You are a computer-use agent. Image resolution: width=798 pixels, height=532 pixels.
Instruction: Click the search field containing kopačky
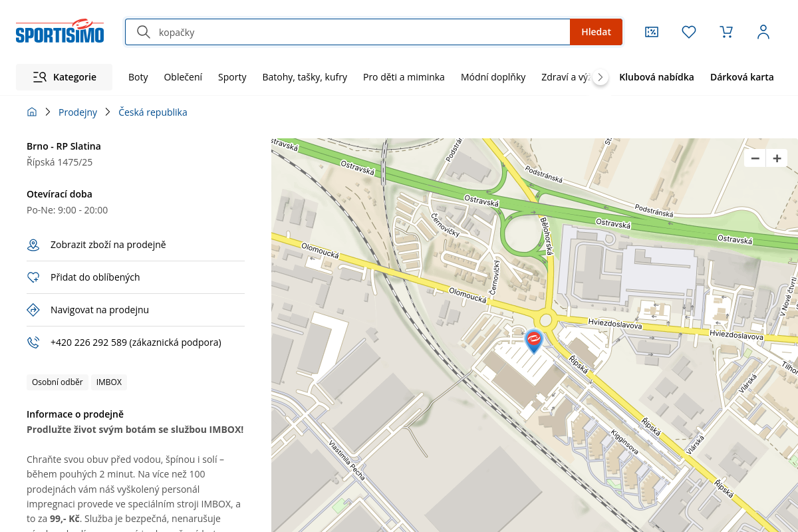click(359, 32)
